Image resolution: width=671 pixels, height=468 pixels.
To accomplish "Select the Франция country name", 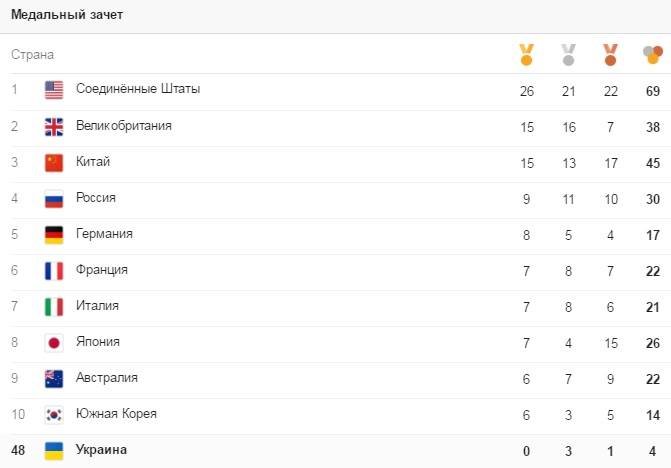I will pyautogui.click(x=102, y=269).
